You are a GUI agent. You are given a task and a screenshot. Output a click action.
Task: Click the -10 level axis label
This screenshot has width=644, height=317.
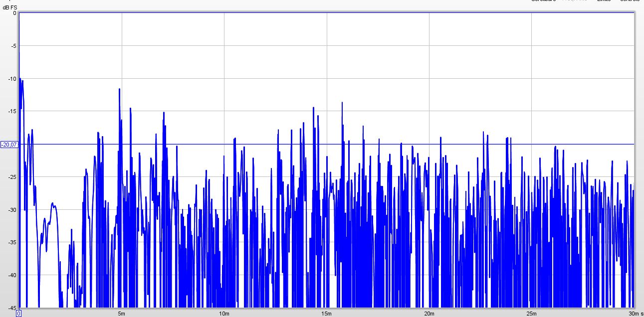point(12,79)
